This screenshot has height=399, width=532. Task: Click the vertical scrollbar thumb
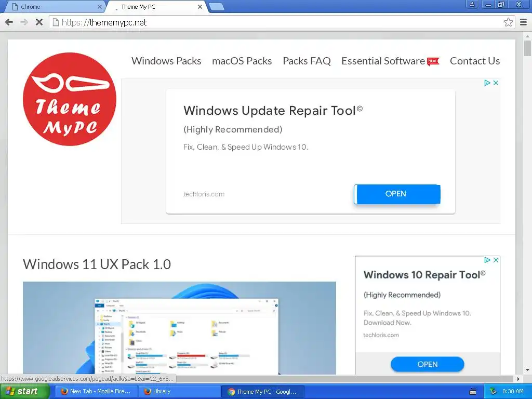527,48
